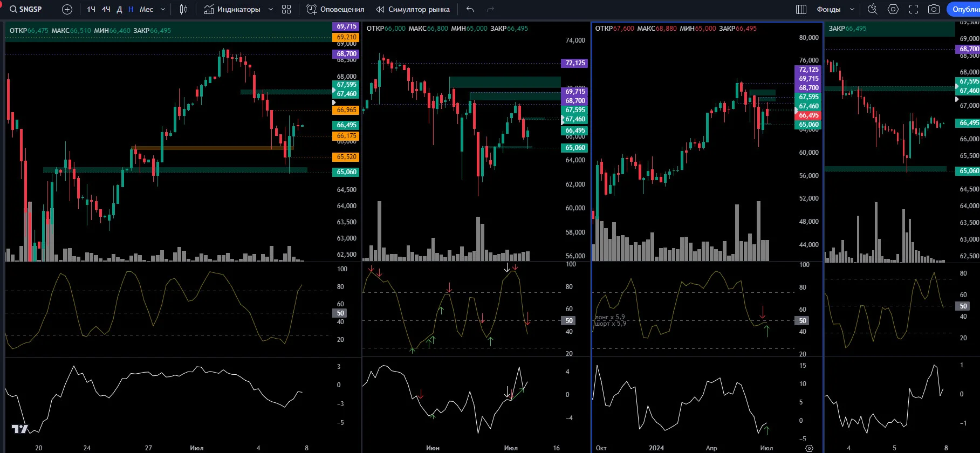This screenshot has width=980, height=453.
Task: Open the chart layout selector icon
Action: (x=801, y=9)
